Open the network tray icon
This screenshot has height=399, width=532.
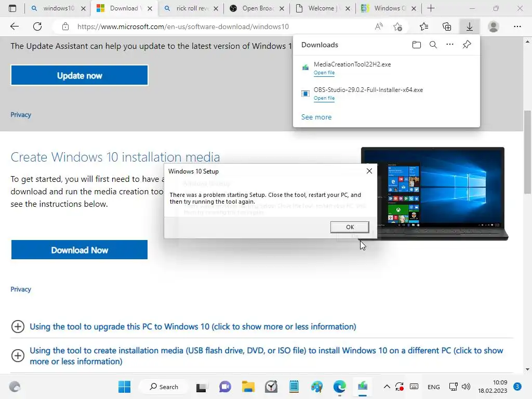coord(453,387)
